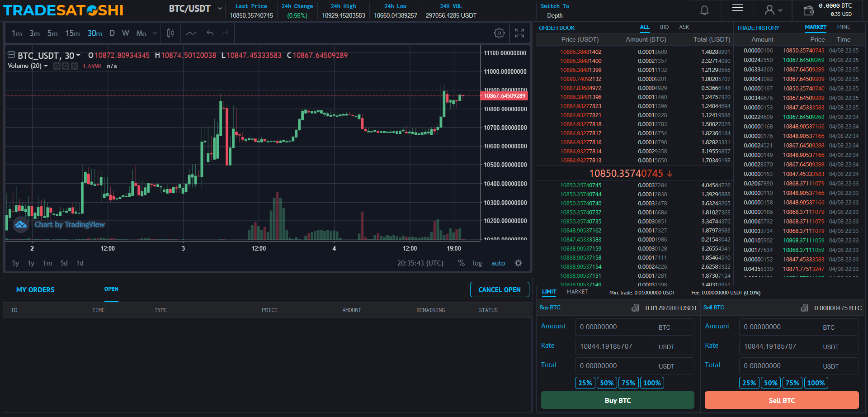Toggle log scale on chart
This screenshot has height=417, width=868.
click(x=477, y=263)
